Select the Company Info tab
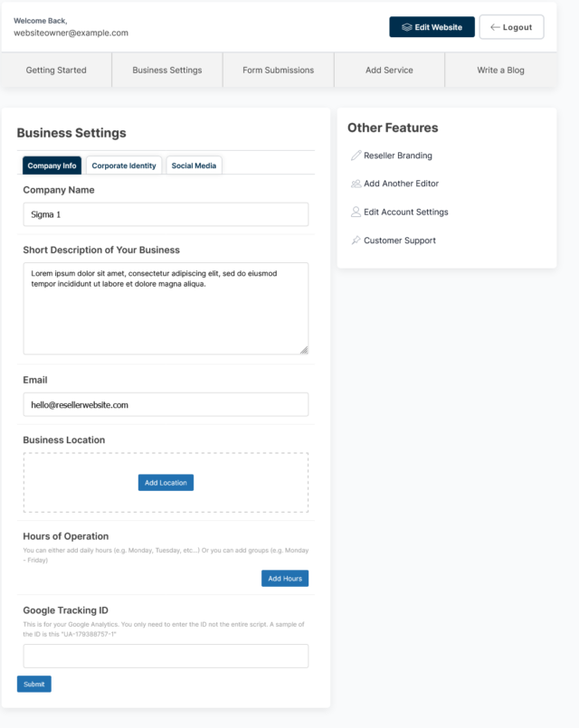Screen dimensions: 579x728 pos(52,165)
